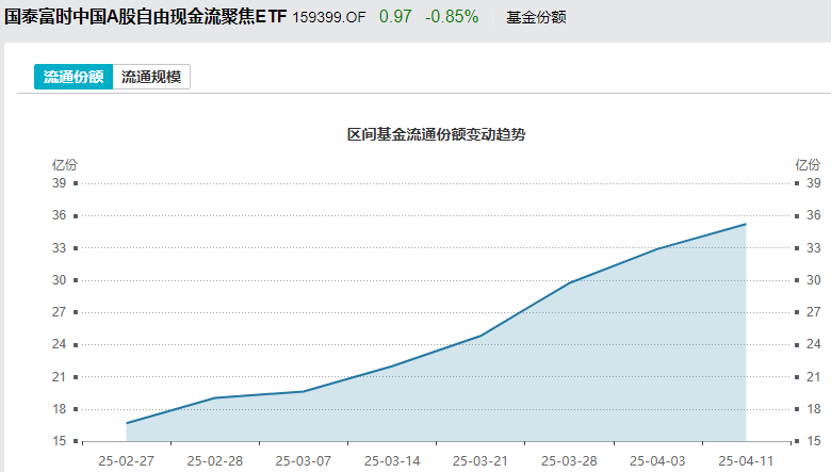Click left y-axis value 30
Screen dimensions: 832x472
click(x=59, y=280)
